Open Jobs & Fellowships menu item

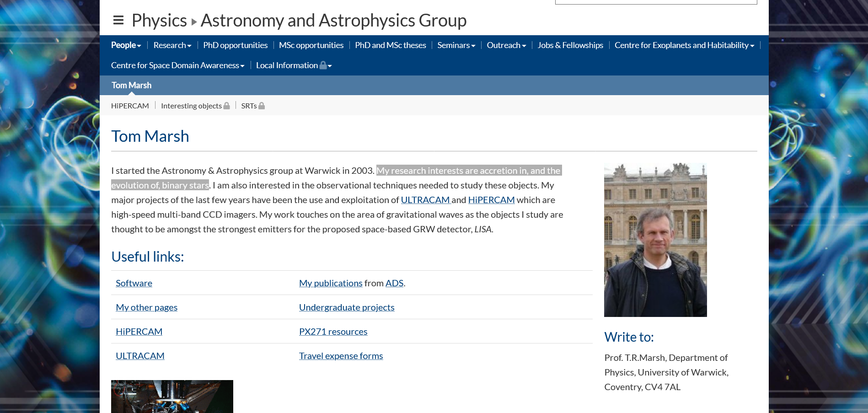[x=570, y=45]
